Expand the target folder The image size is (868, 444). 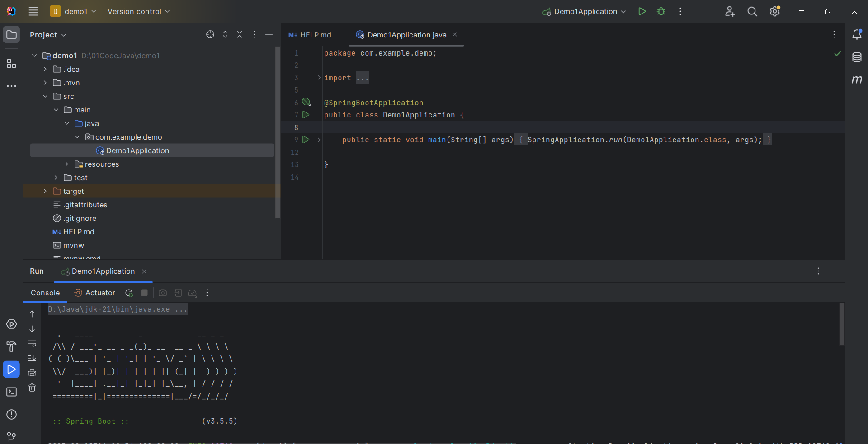tap(45, 191)
